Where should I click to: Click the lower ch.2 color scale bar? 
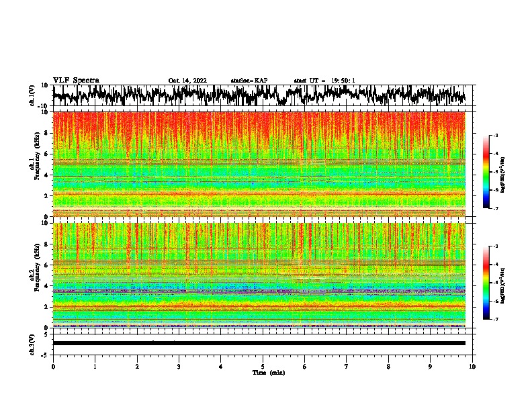tap(486, 283)
